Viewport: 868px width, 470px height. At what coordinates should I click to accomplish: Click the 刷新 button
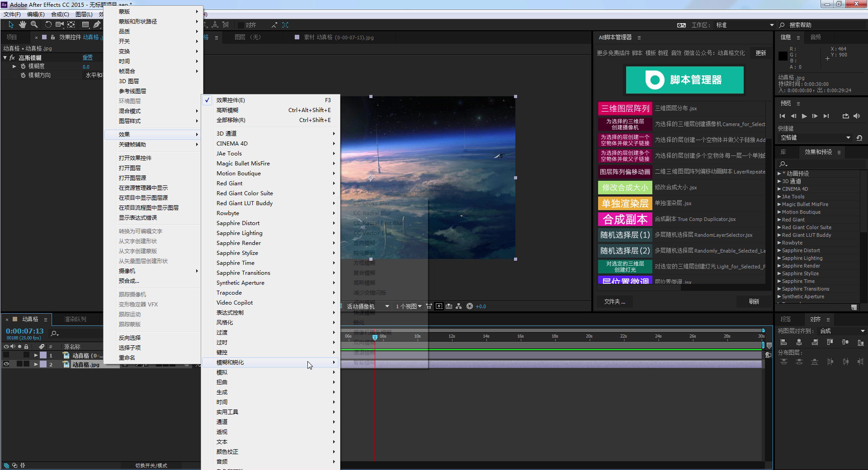(754, 302)
